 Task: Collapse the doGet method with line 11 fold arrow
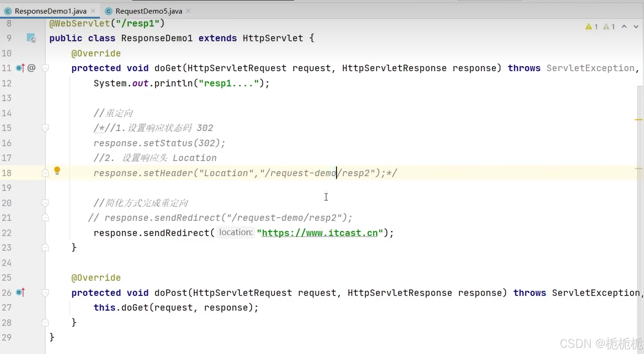[45, 68]
